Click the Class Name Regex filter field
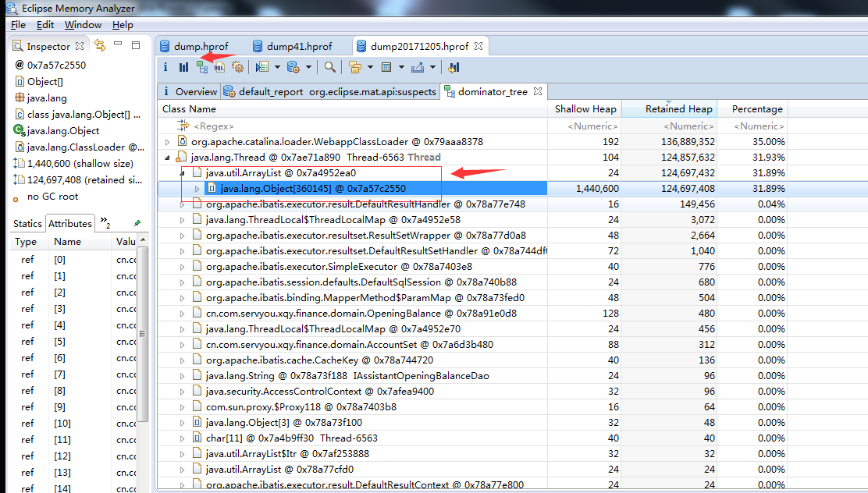The height and width of the screenshot is (493, 868). pos(353,126)
